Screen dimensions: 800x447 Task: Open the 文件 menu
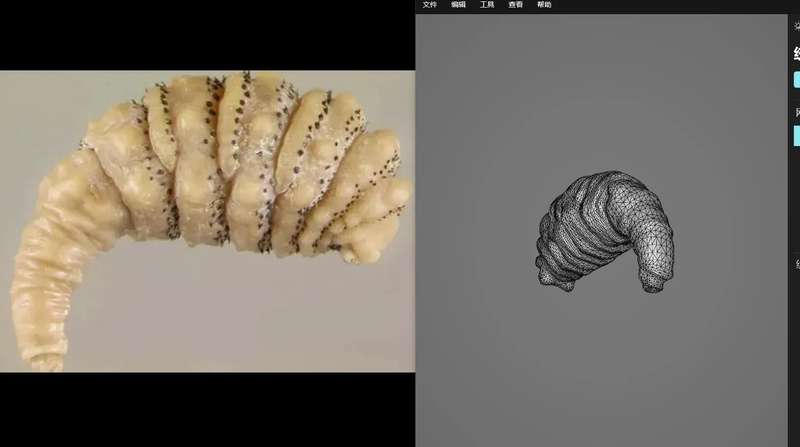(x=430, y=5)
